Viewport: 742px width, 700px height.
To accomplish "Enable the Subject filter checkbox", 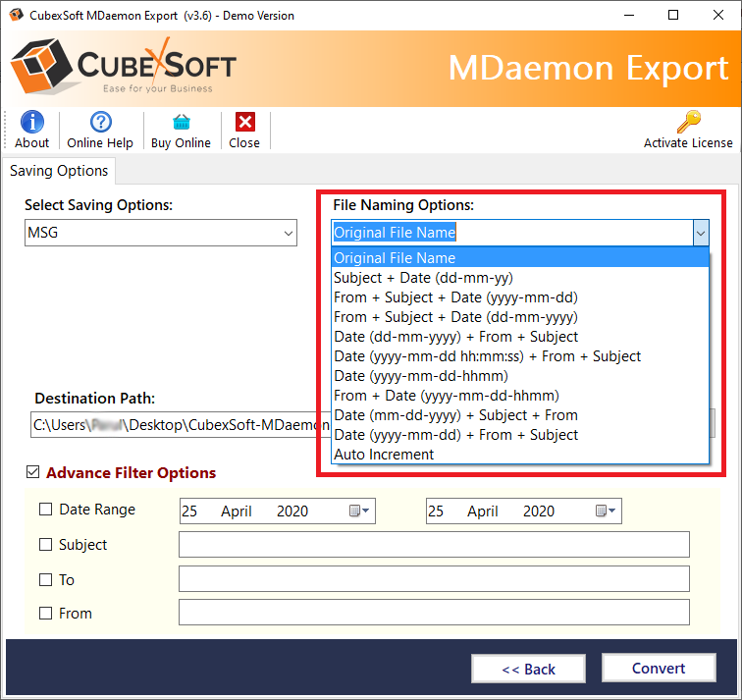I will (45, 544).
